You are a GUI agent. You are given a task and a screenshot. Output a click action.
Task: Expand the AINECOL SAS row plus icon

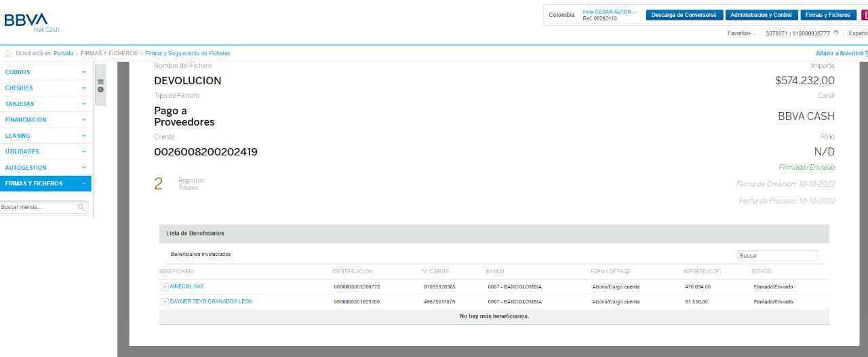click(x=164, y=287)
